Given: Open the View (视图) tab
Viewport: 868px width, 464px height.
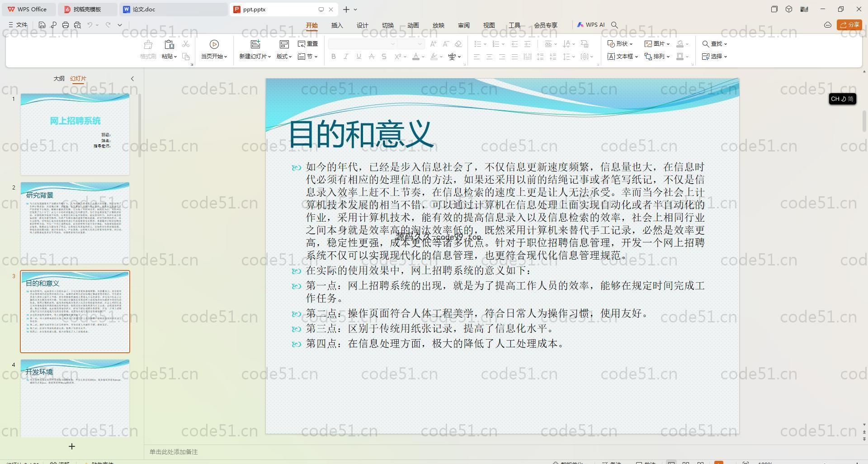Looking at the screenshot, I should (489, 25).
